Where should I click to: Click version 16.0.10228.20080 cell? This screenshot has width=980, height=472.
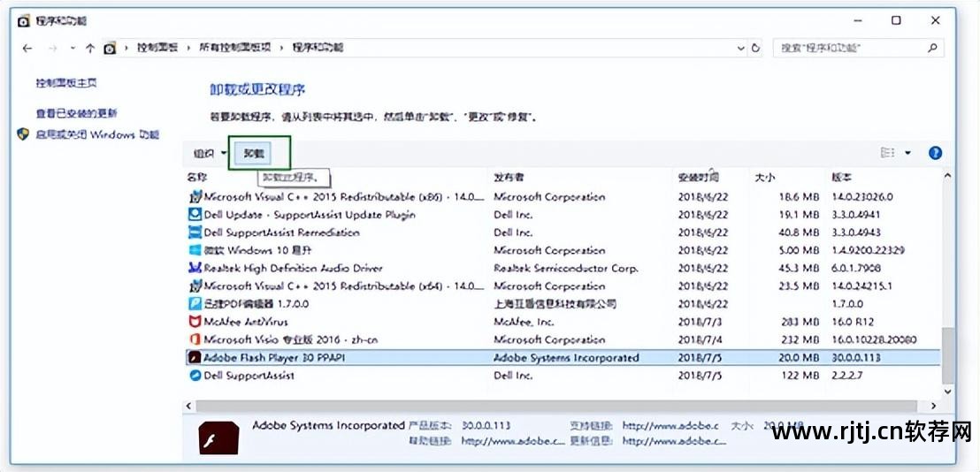pos(874,339)
